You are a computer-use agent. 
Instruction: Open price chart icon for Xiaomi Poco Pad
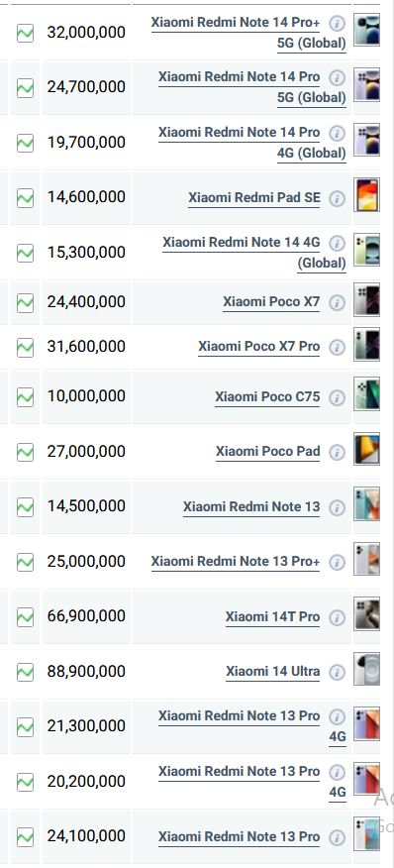25,452
